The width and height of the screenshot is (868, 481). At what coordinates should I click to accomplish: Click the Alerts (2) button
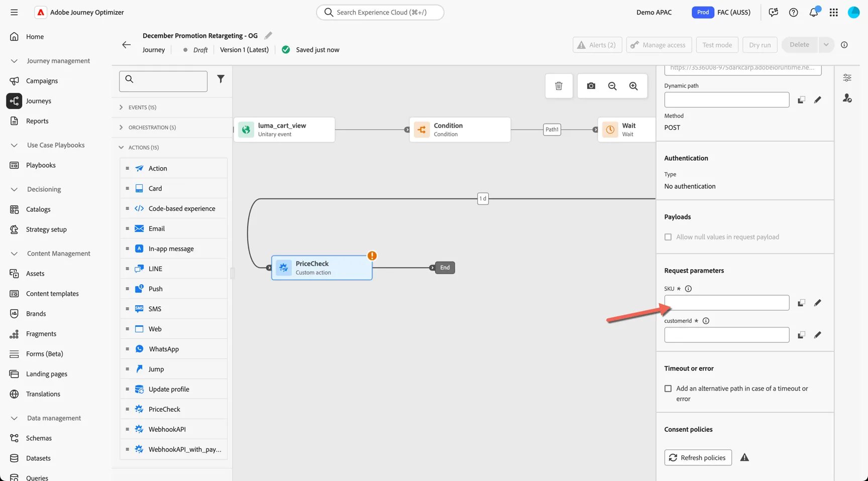coord(597,45)
